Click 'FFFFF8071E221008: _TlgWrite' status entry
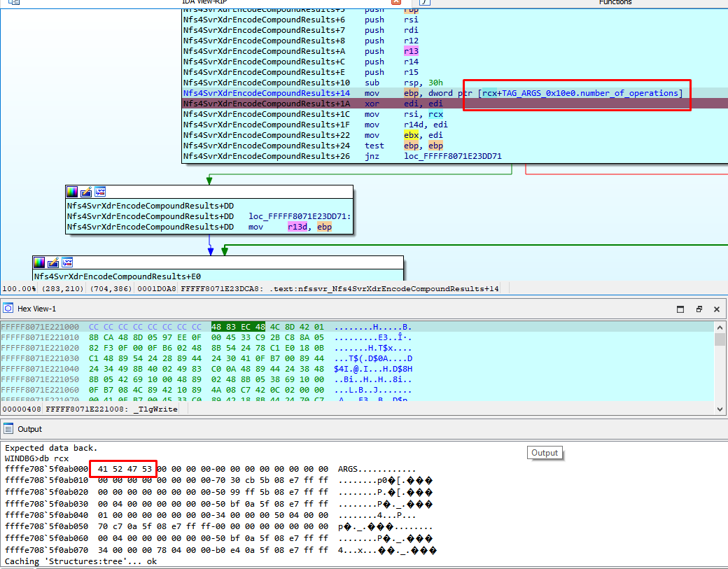This screenshot has width=728, height=569. pyautogui.click(x=111, y=409)
